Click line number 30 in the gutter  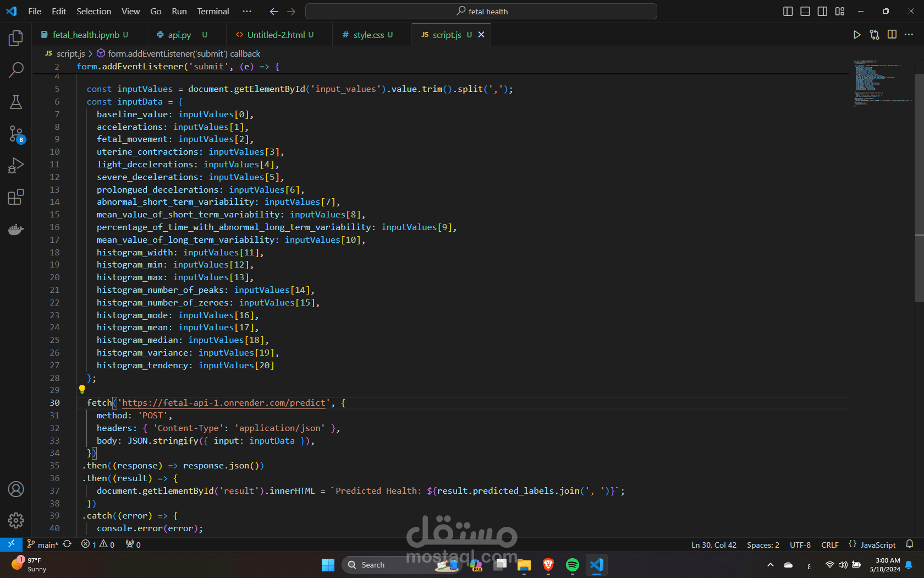(54, 403)
